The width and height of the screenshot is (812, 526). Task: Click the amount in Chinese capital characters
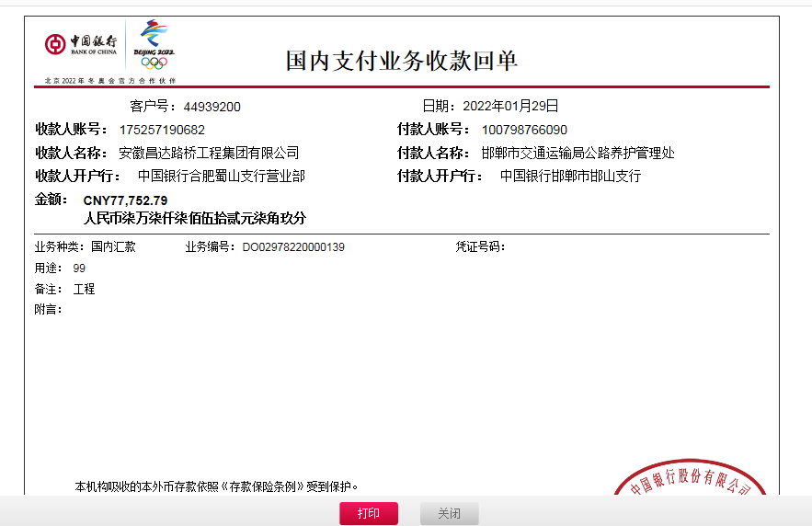[194, 218]
